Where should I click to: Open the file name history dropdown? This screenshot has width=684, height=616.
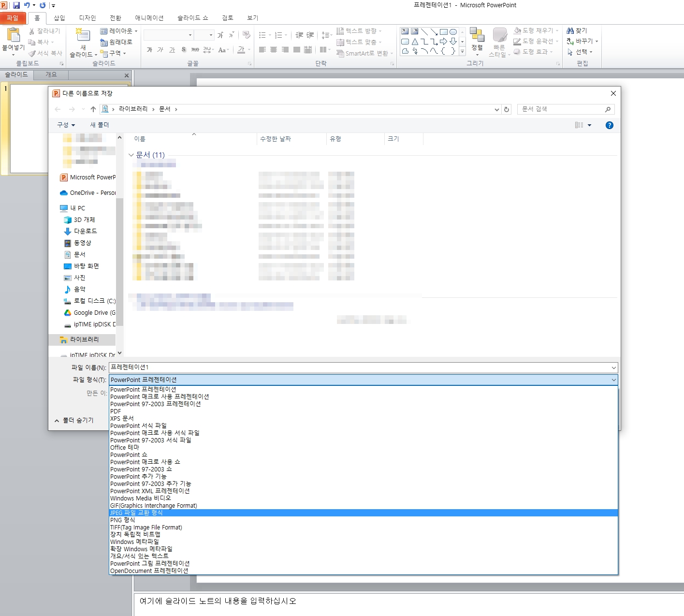pos(613,367)
